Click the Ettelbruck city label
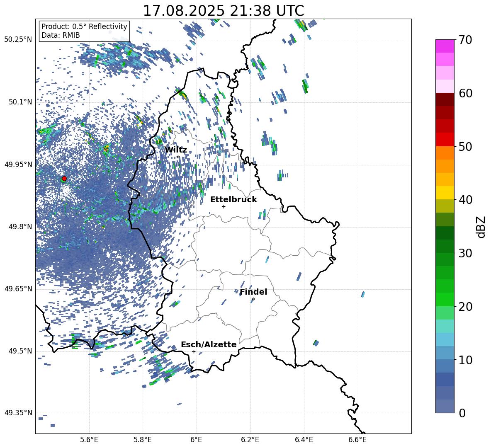Image resolution: width=491 pixels, height=448 pixels. click(x=233, y=200)
